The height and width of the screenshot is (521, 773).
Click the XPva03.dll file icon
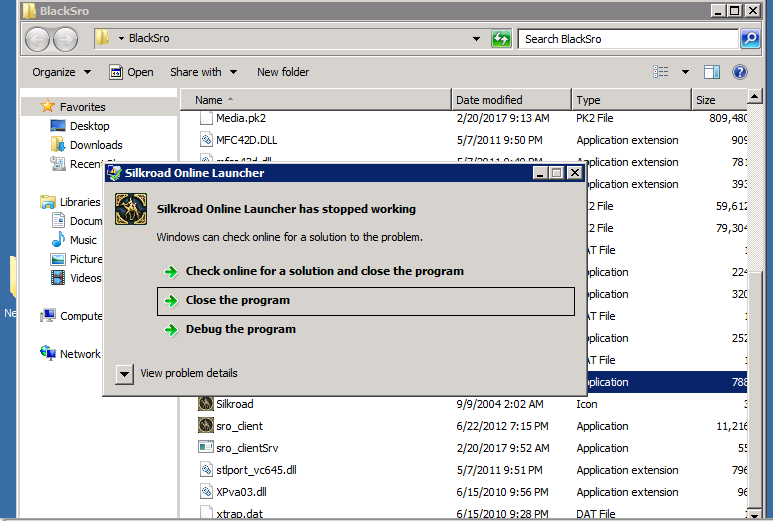(x=206, y=491)
